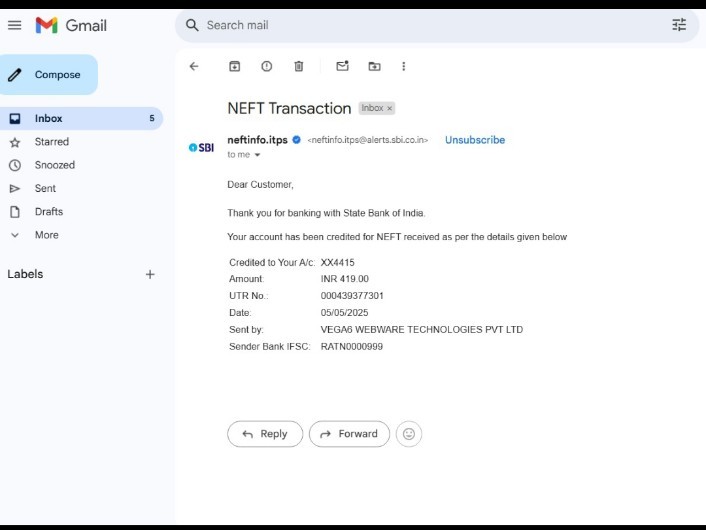Go back to inbox arrow

pos(194,66)
